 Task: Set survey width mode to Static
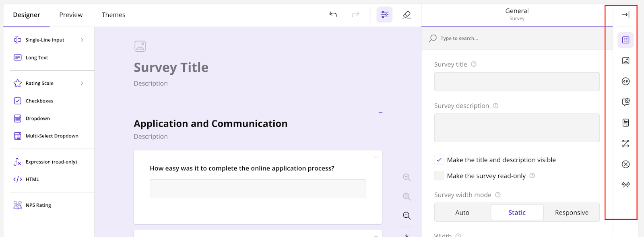(517, 212)
